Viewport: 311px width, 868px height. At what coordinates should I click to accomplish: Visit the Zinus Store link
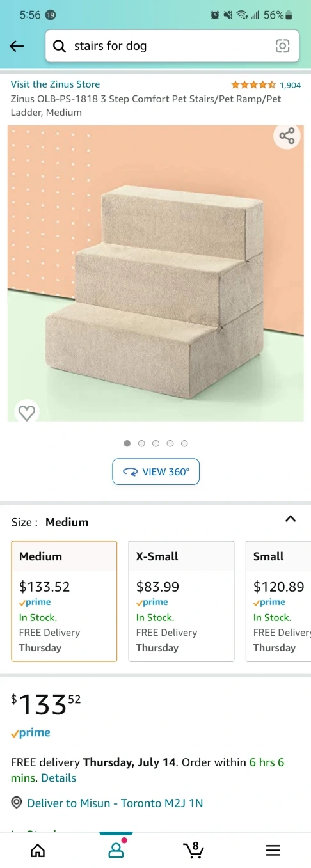pos(55,84)
